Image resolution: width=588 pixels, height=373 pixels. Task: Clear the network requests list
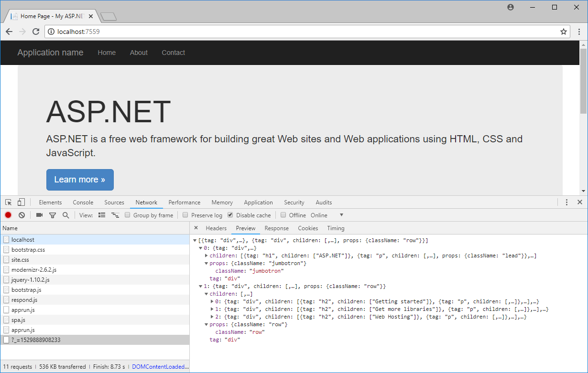click(21, 215)
